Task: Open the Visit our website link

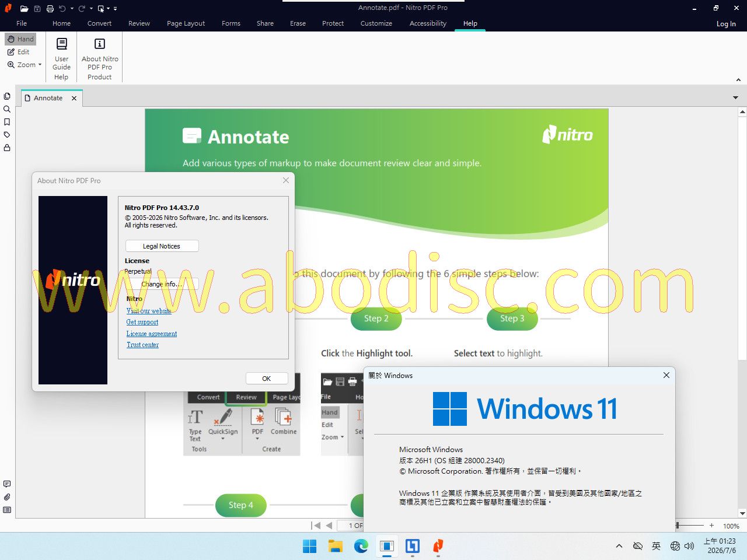Action: (149, 311)
